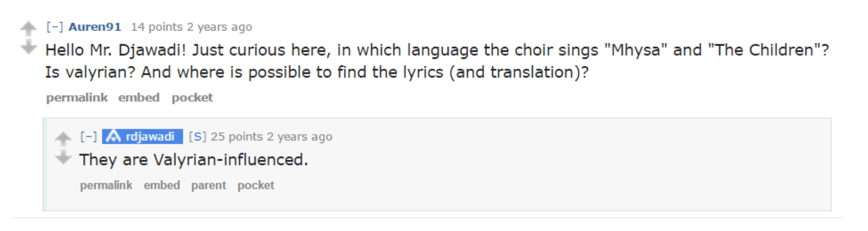
Task: Open permalink of Auren91's comment
Action: [x=77, y=97]
